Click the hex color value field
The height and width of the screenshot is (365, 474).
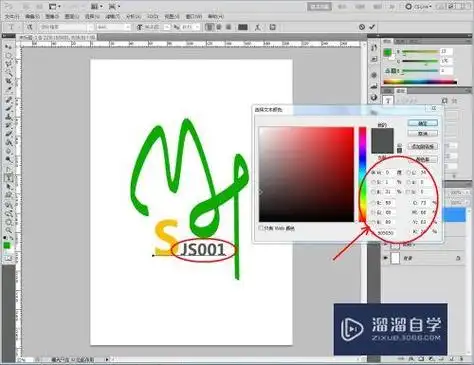pyautogui.click(x=386, y=232)
